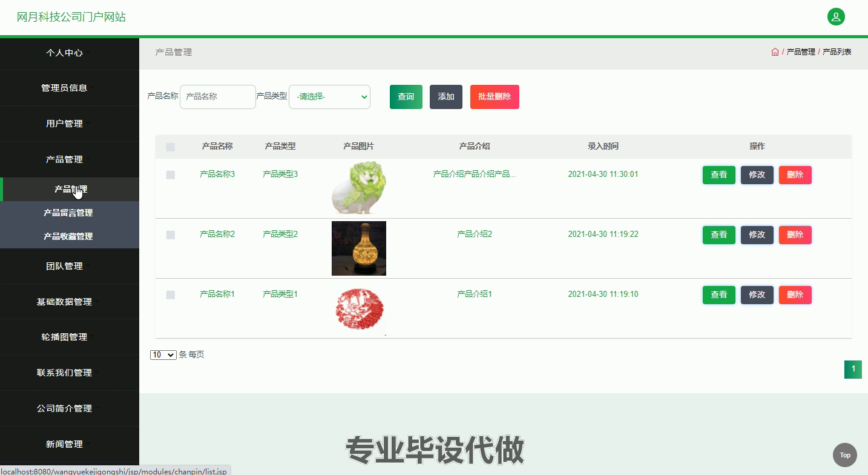View details of 产品名称2 with 查看
The height and width of the screenshot is (475, 868).
(719, 235)
